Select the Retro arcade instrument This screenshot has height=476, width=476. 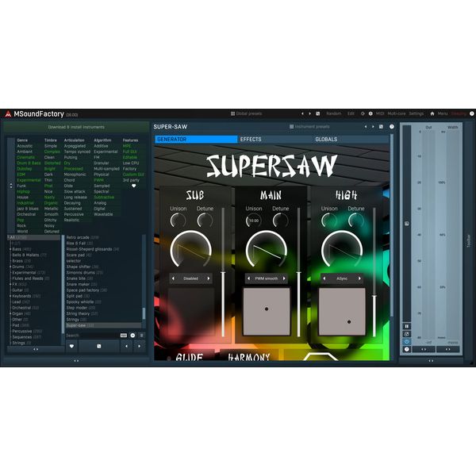tap(83, 237)
